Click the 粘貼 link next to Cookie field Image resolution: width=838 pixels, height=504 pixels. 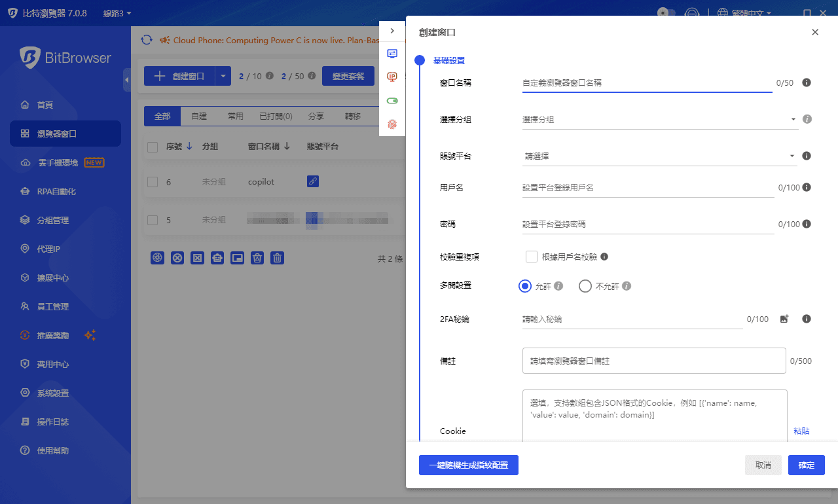point(801,431)
